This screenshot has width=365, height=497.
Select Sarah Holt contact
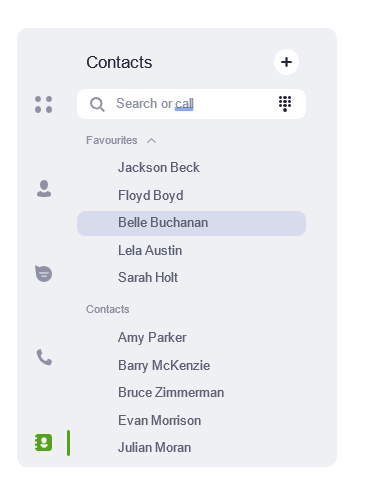coord(148,277)
